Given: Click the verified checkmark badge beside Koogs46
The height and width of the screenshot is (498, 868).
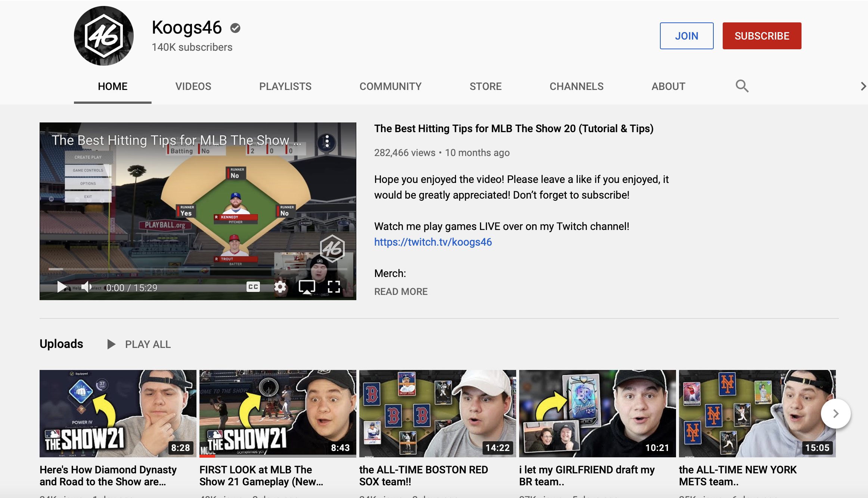Looking at the screenshot, I should tap(235, 28).
